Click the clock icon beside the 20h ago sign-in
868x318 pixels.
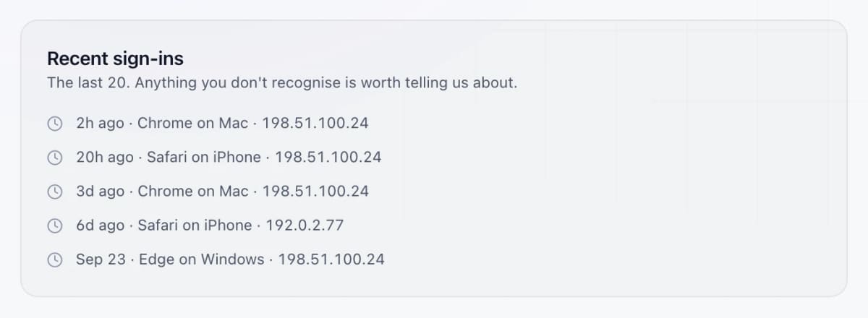(x=55, y=158)
